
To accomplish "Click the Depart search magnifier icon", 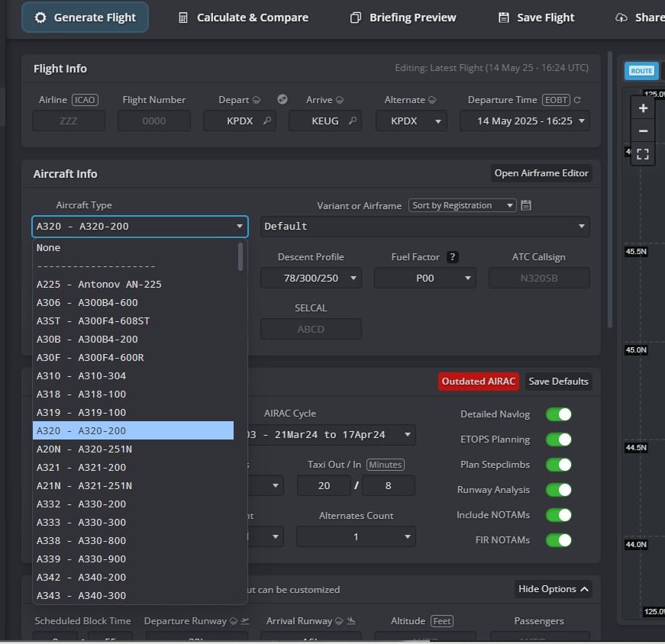I will (x=267, y=121).
